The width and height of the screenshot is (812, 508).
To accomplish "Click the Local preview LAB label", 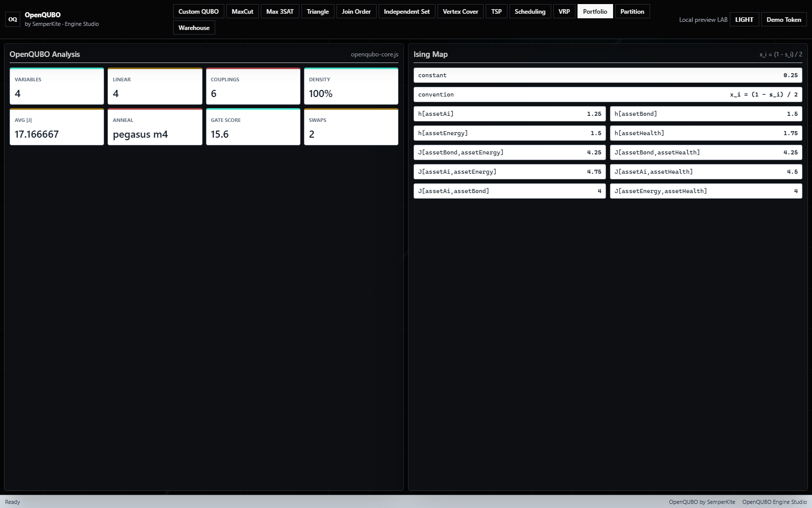I will click(703, 20).
